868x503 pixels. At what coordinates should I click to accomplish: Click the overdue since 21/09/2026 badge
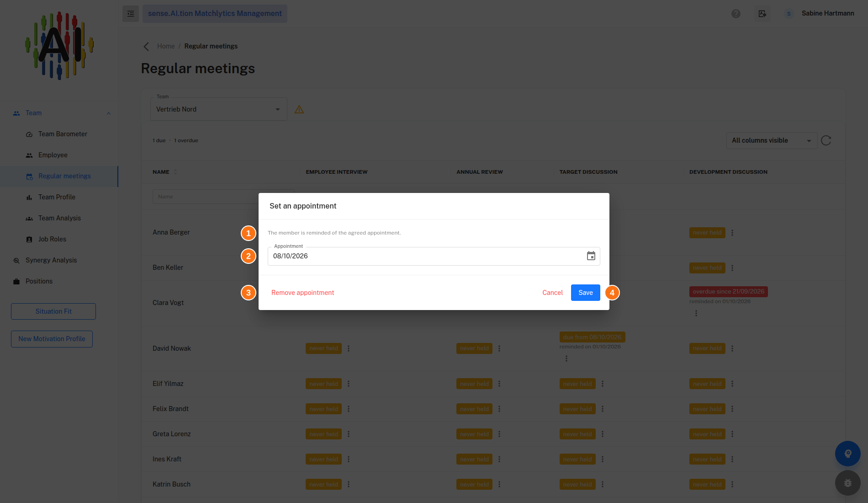[x=728, y=292]
